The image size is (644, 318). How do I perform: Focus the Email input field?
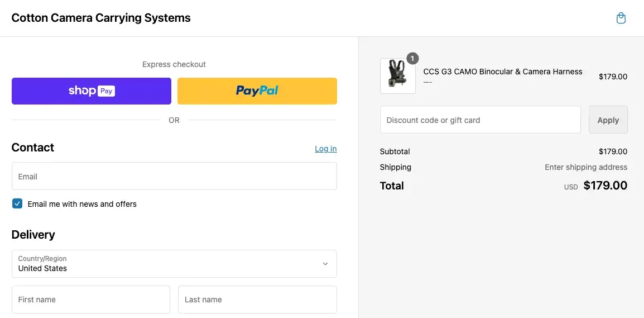coord(174,176)
